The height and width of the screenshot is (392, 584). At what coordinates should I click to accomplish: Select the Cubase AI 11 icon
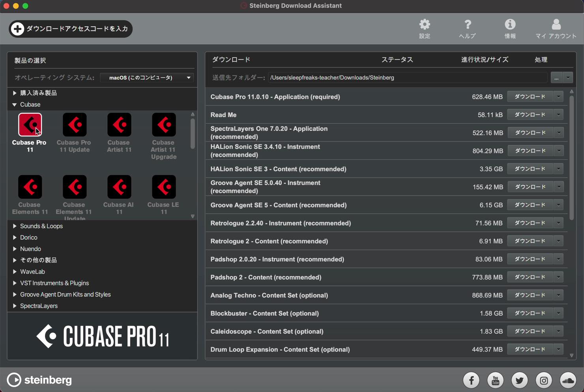click(119, 187)
